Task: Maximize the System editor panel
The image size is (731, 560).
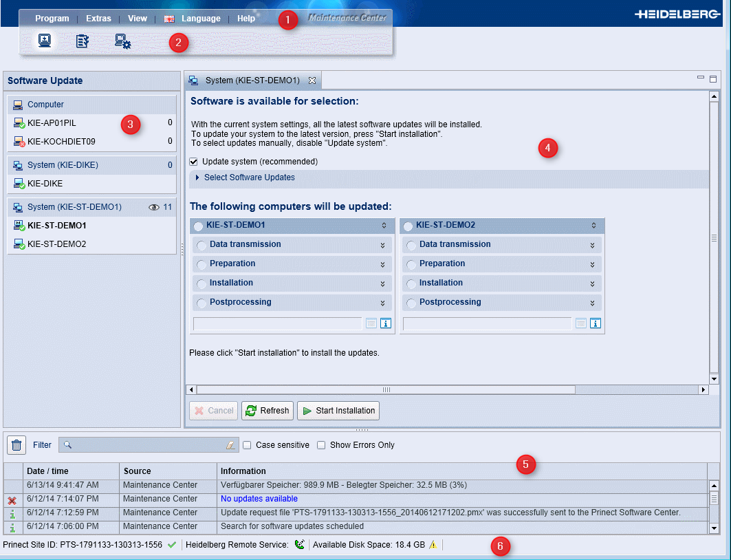Action: tap(713, 79)
